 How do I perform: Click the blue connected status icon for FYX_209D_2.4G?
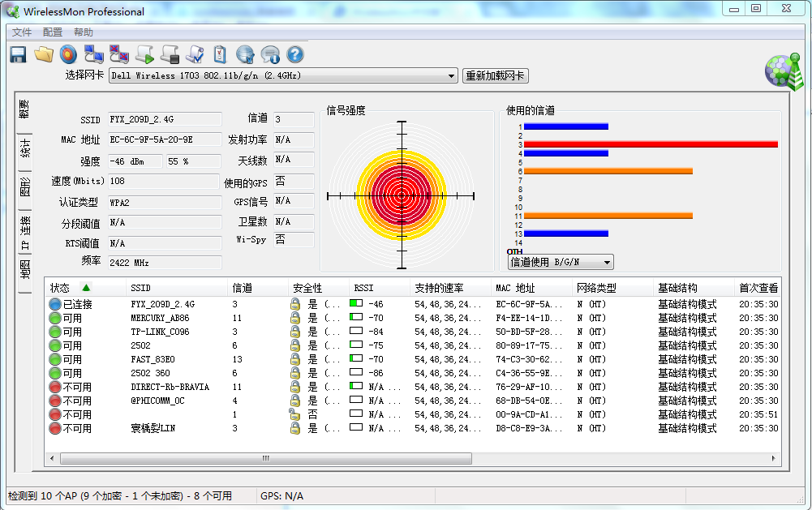[x=55, y=304]
